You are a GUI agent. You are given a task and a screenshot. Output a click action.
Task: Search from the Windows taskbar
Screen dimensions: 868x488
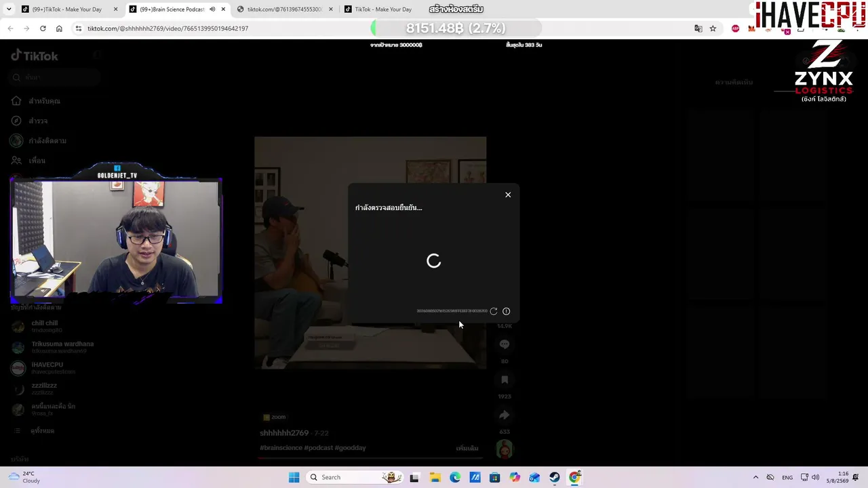click(353, 477)
